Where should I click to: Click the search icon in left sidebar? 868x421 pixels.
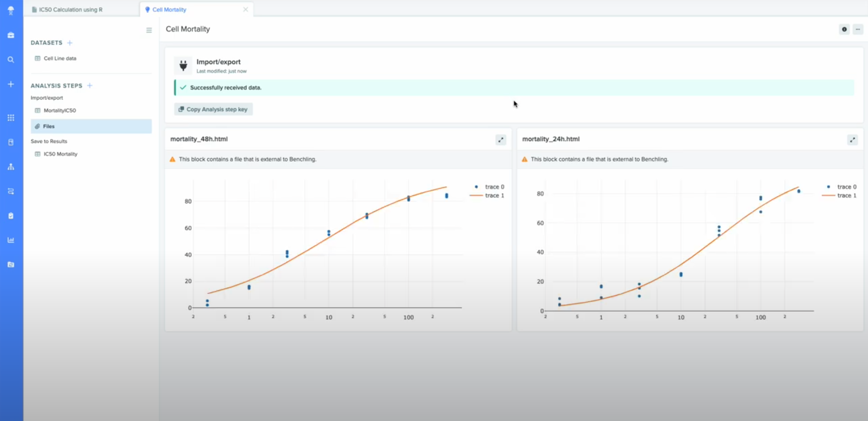click(11, 60)
